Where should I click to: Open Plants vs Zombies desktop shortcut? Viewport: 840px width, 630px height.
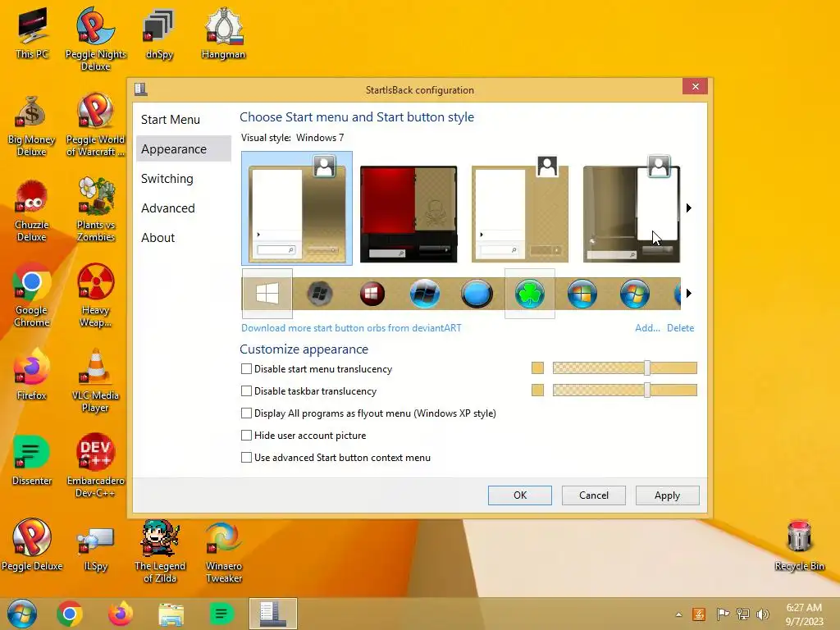pyautogui.click(x=95, y=209)
